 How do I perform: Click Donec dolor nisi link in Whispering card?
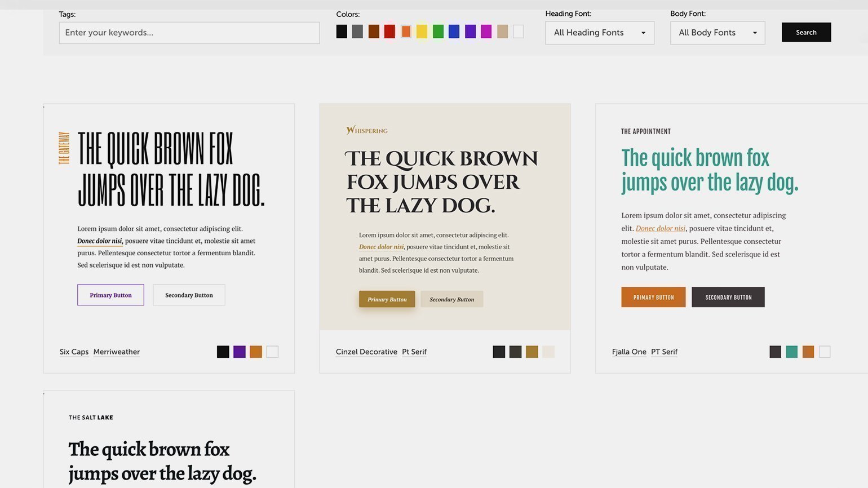(x=381, y=247)
